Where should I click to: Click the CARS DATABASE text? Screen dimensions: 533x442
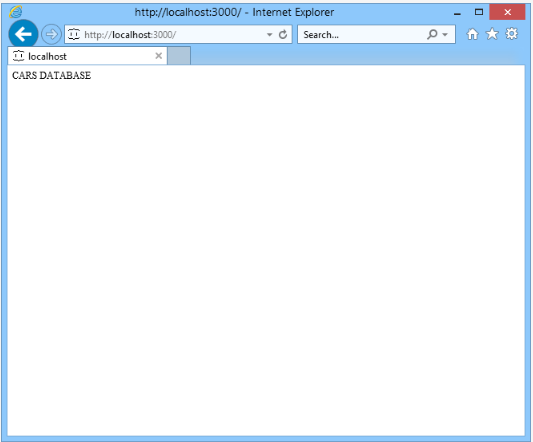(51, 75)
